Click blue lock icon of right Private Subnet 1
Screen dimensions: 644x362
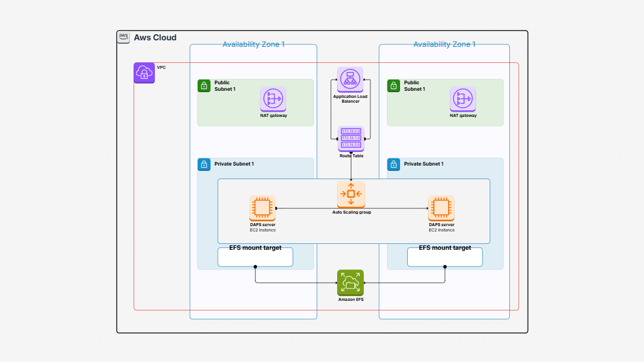pyautogui.click(x=394, y=164)
